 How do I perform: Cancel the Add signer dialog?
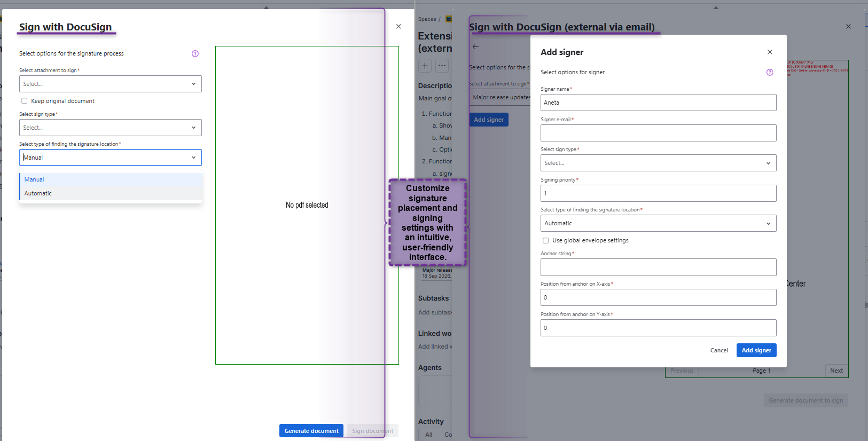tap(719, 350)
